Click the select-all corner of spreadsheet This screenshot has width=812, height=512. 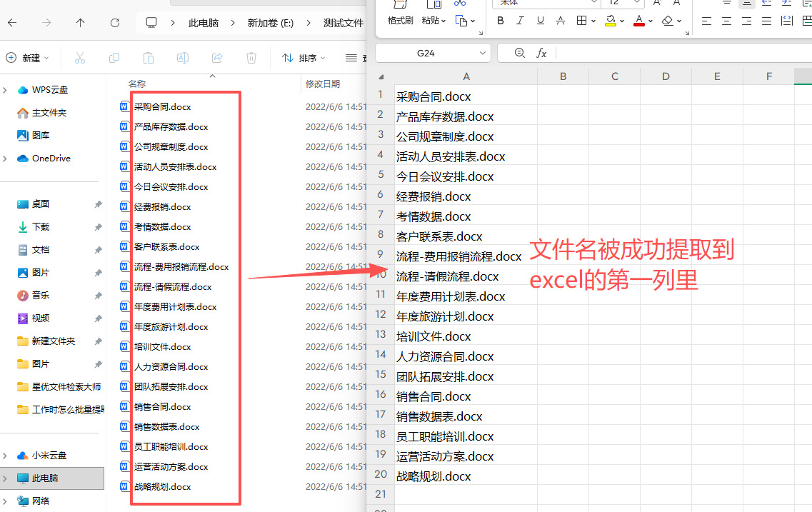(381, 76)
